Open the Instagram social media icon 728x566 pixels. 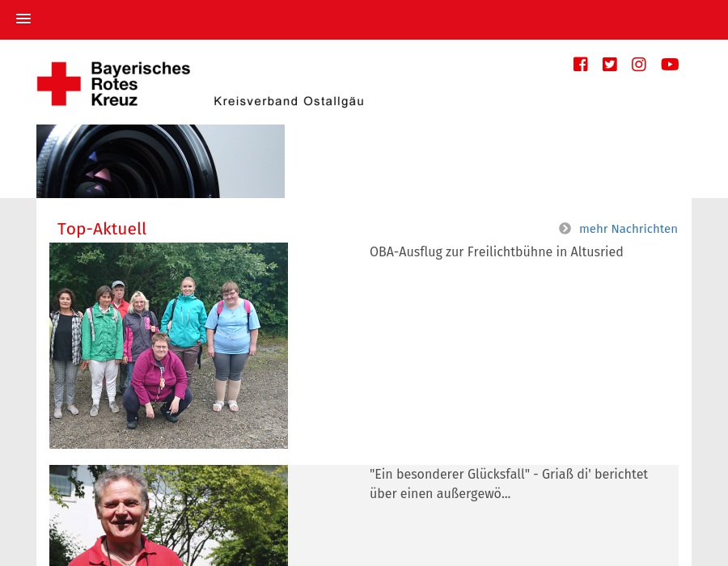pos(638,64)
